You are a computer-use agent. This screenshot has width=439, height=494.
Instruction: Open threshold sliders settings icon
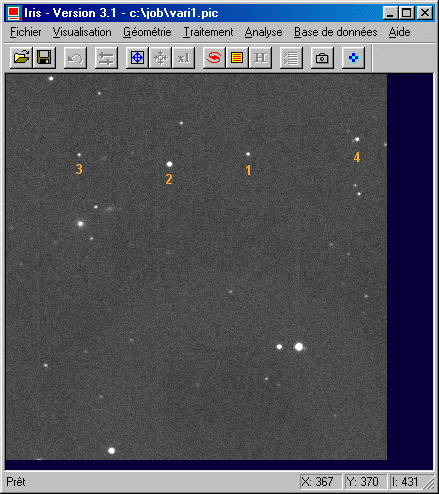[x=106, y=58]
